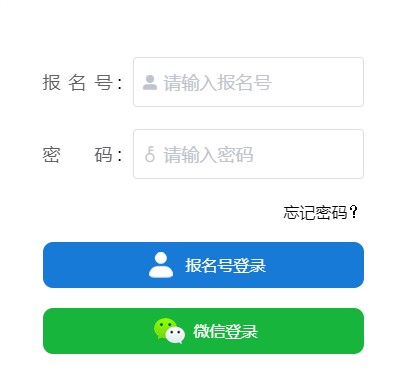Select the 请输入密码 placeholder text

[x=208, y=155]
